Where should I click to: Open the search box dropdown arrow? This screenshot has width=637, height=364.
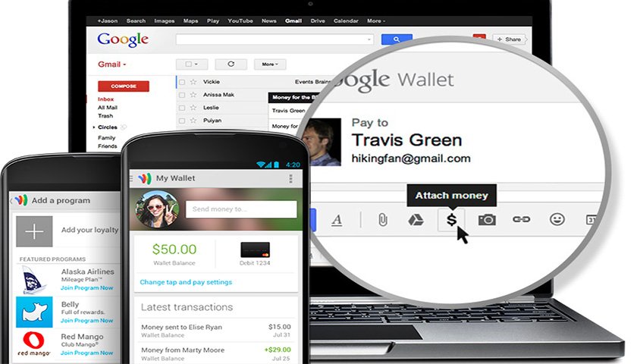tap(369, 39)
